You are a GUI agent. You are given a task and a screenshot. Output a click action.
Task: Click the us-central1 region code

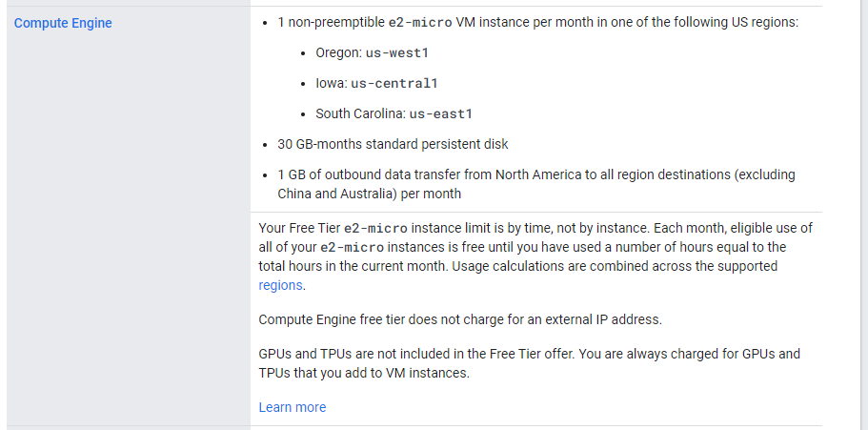click(x=394, y=84)
